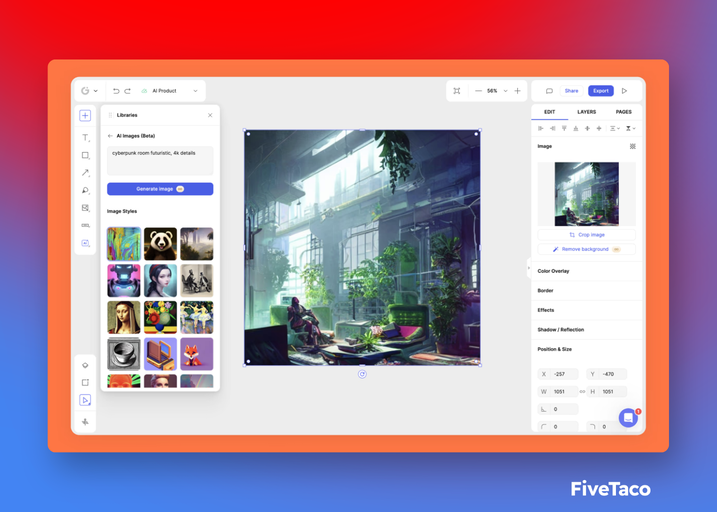The width and height of the screenshot is (717, 512).
Task: Click align vertical center icon
Action: click(599, 128)
